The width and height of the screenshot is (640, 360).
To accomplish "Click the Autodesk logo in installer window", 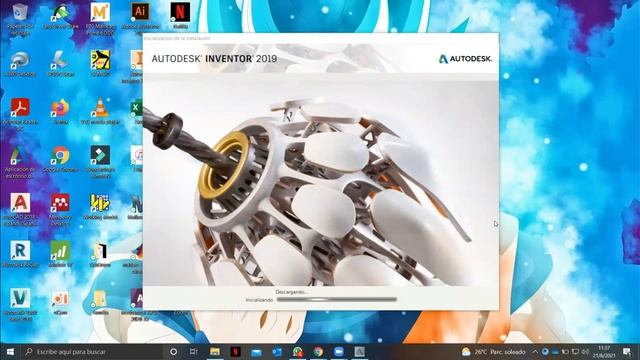I will click(465, 59).
